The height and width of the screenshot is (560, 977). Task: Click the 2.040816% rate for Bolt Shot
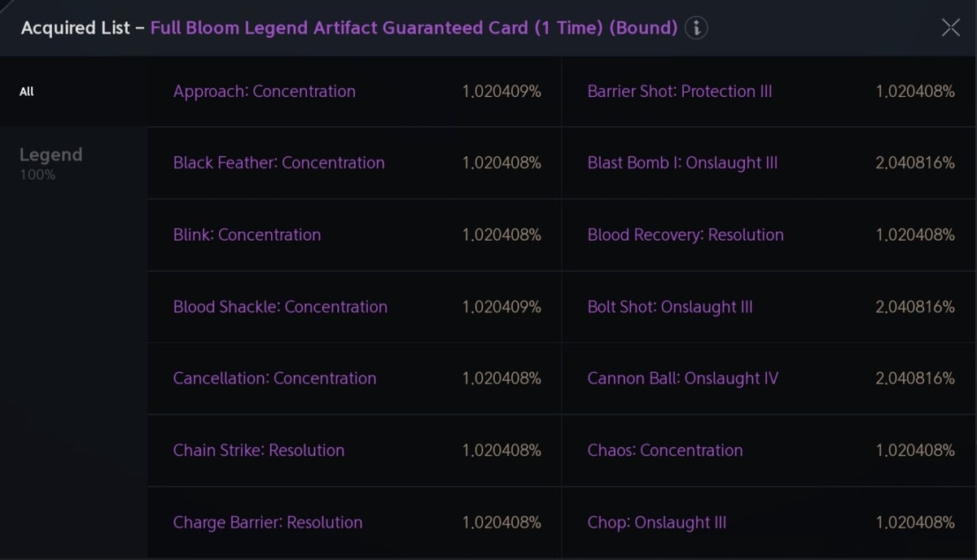[915, 307]
